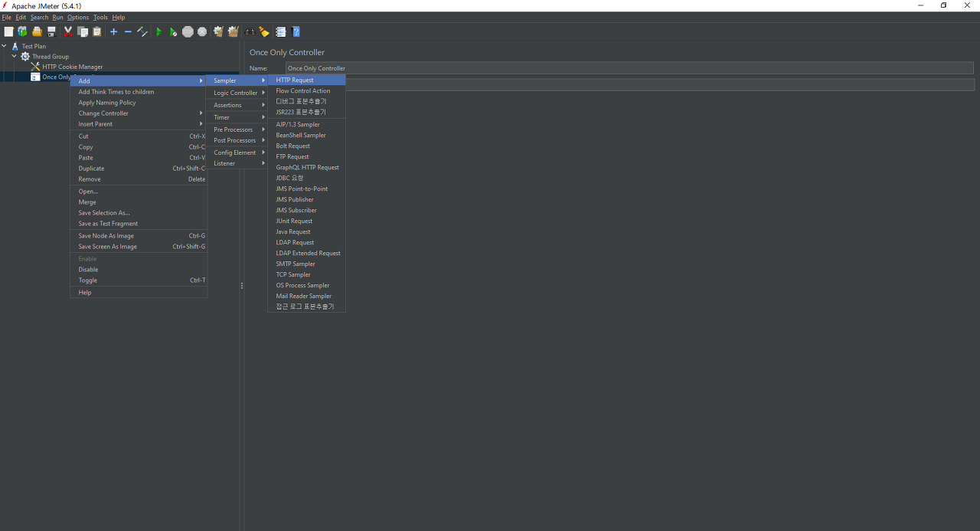980x531 pixels.
Task: Reset search with broom icon
Action: click(264, 31)
